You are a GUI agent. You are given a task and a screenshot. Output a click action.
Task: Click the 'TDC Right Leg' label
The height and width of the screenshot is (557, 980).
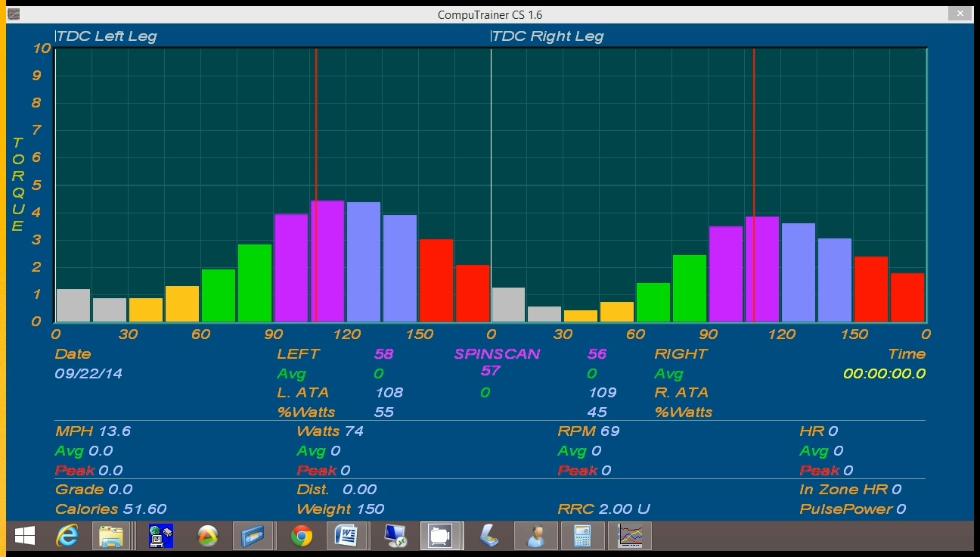point(548,36)
